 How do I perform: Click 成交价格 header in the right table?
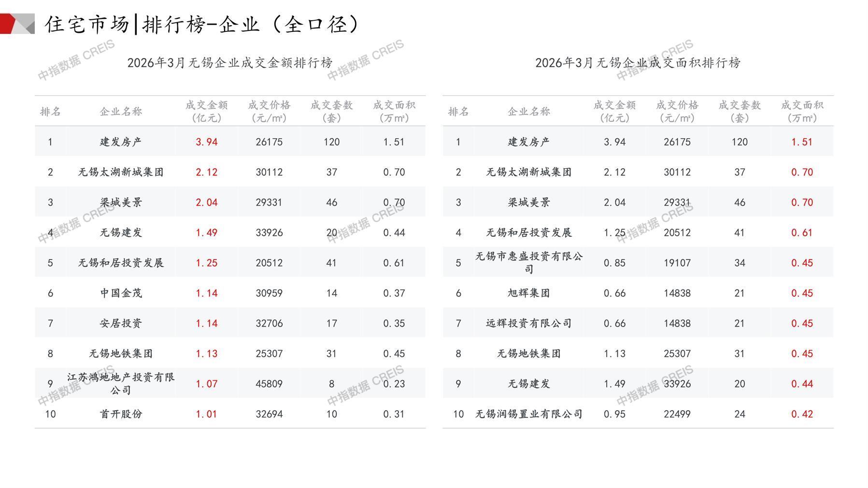[x=677, y=111]
